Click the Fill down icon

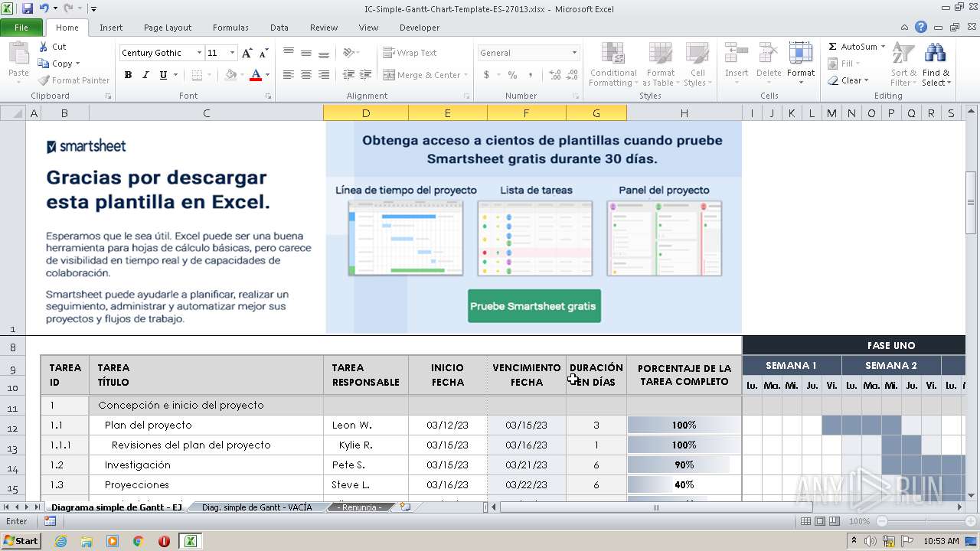point(833,64)
